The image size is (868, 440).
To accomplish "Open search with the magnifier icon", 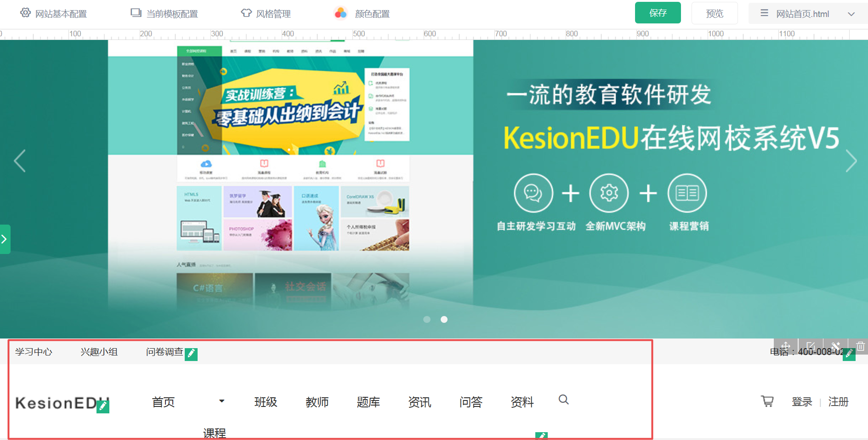I will pos(563,400).
